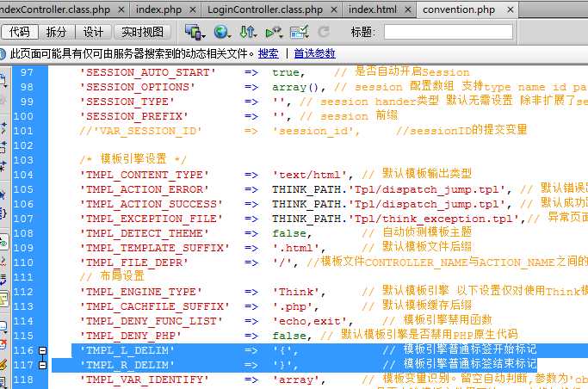
Task: Click the 搜索 link in the info bar
Action: (268, 53)
